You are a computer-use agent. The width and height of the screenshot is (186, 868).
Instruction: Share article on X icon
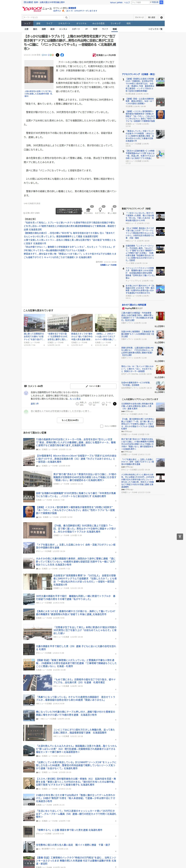57,55
